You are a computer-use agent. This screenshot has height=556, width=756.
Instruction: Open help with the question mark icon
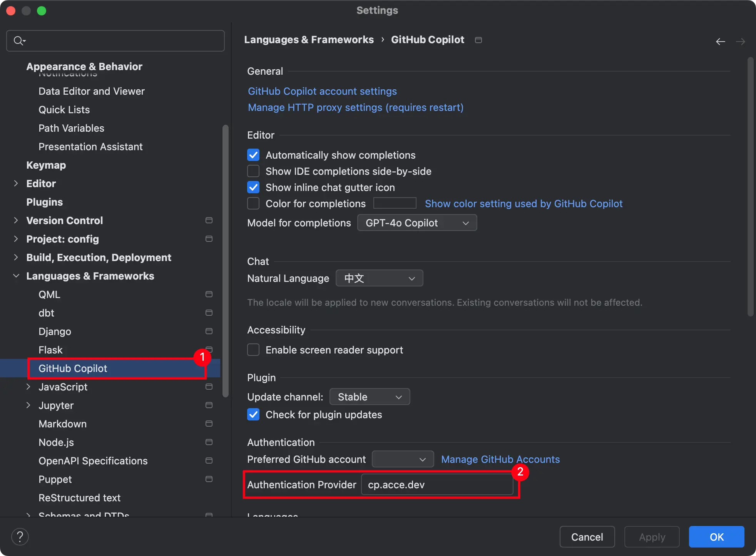(x=20, y=537)
